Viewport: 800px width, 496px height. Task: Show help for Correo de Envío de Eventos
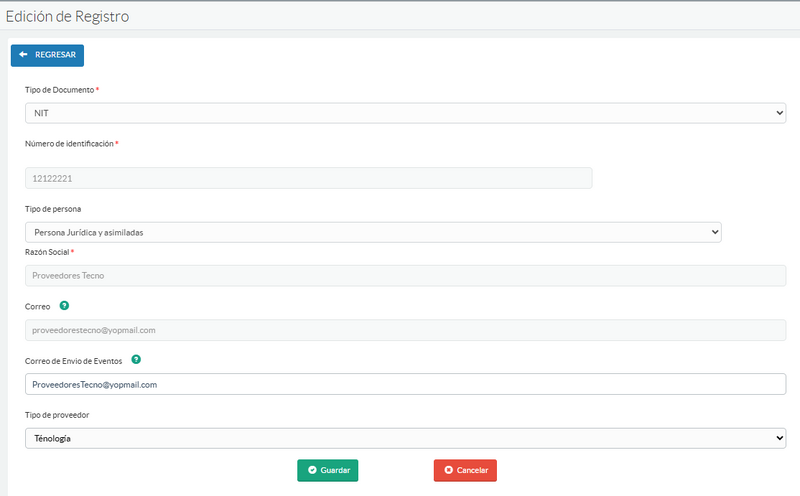point(136,359)
